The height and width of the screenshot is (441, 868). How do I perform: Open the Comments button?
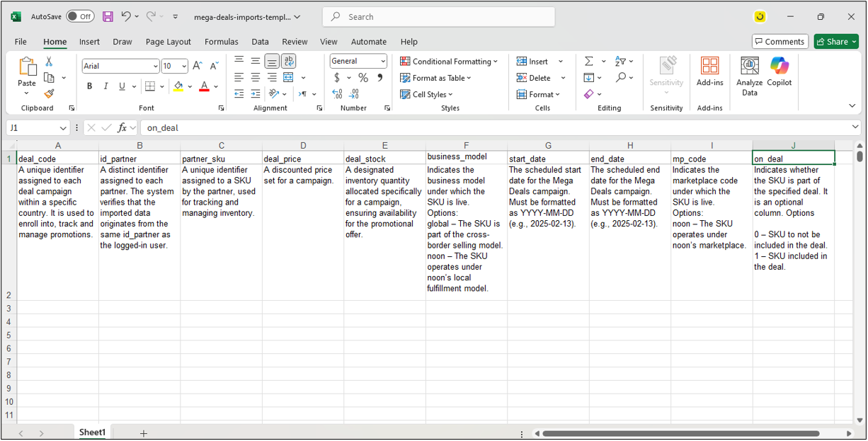pos(779,42)
